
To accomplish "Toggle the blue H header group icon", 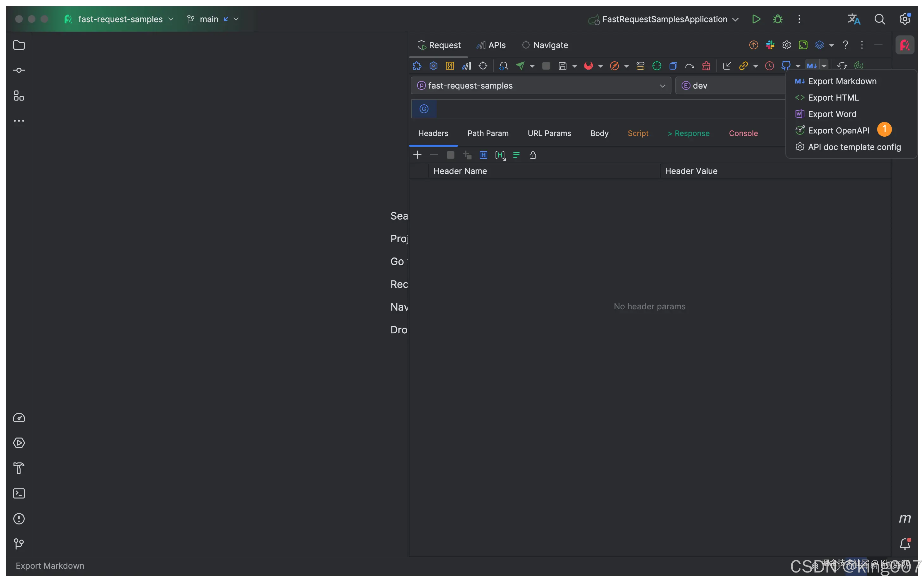I will 483,155.
